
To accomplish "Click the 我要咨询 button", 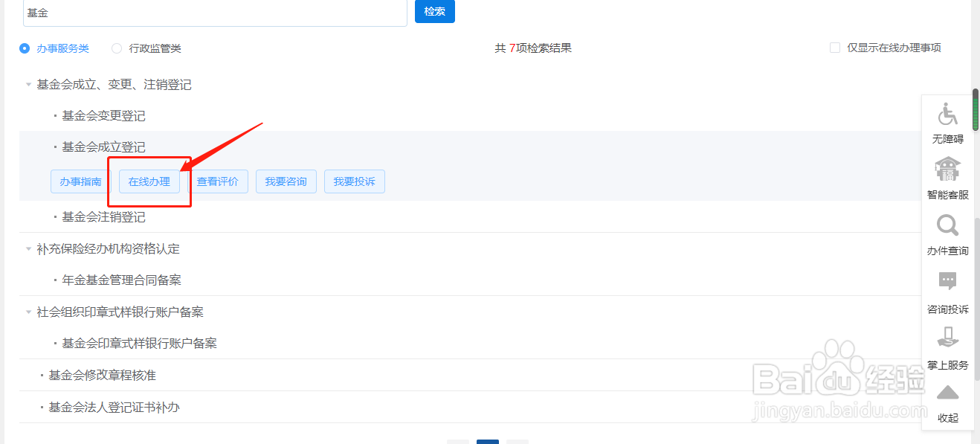I will [286, 181].
